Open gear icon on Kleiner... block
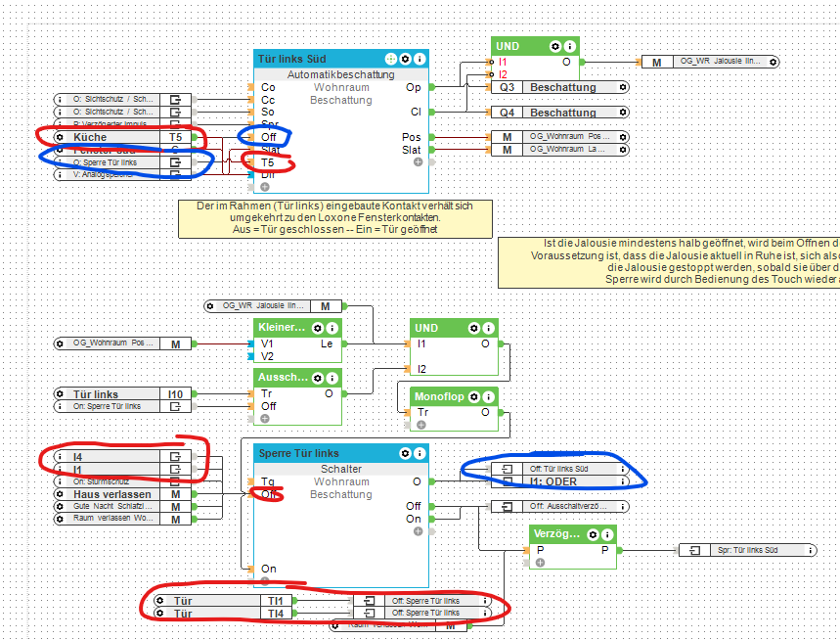The image size is (840, 640). [318, 328]
